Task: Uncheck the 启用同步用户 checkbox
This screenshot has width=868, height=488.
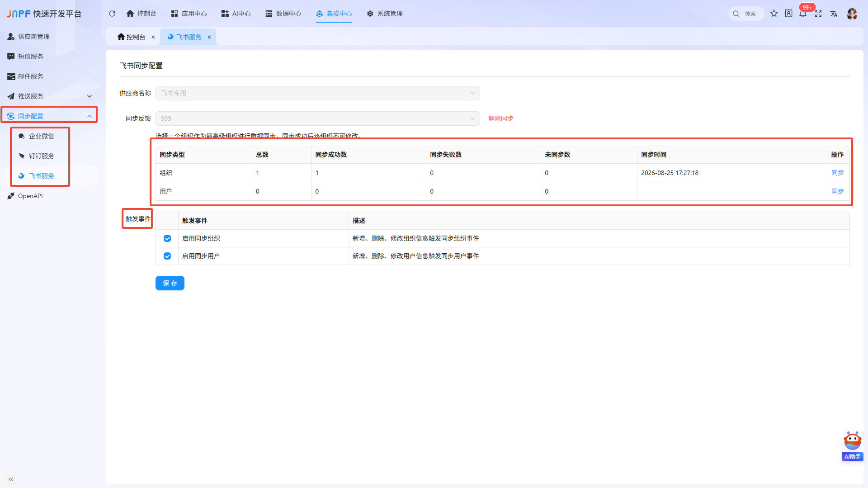Action: (167, 256)
